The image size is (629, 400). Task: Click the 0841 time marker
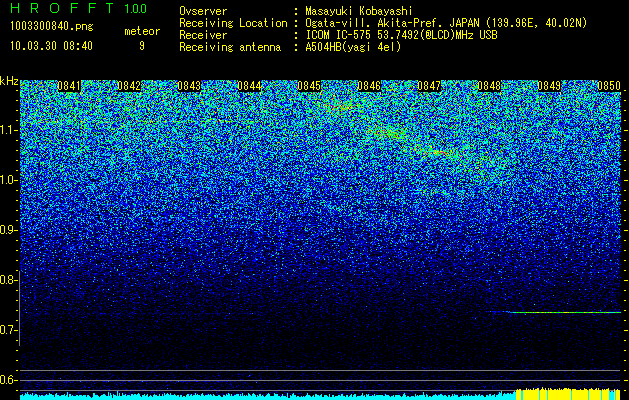[69, 86]
